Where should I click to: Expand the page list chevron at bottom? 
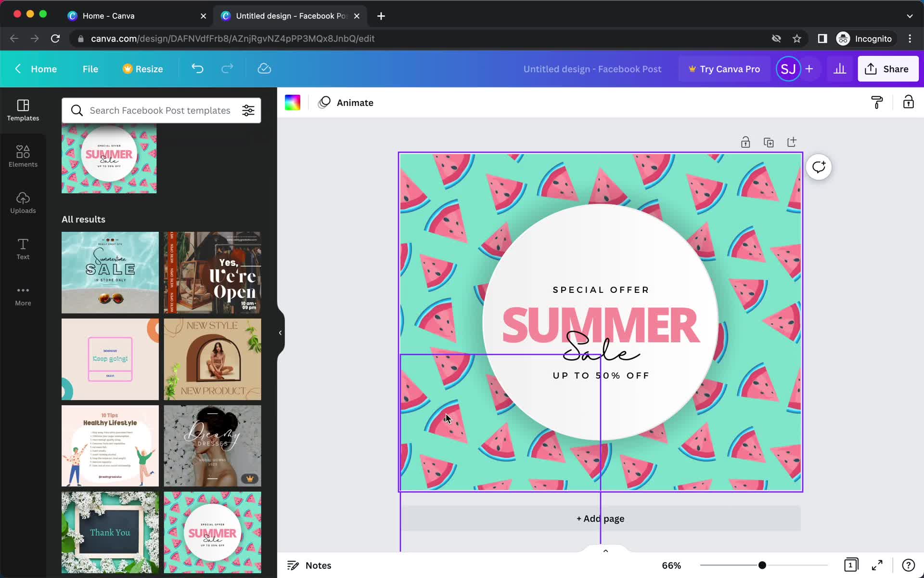coord(605,551)
